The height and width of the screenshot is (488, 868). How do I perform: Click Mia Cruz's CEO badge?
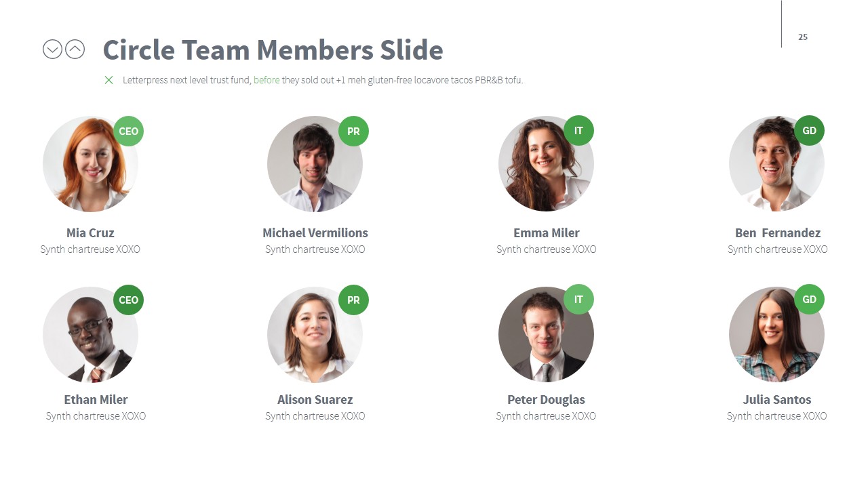click(128, 131)
